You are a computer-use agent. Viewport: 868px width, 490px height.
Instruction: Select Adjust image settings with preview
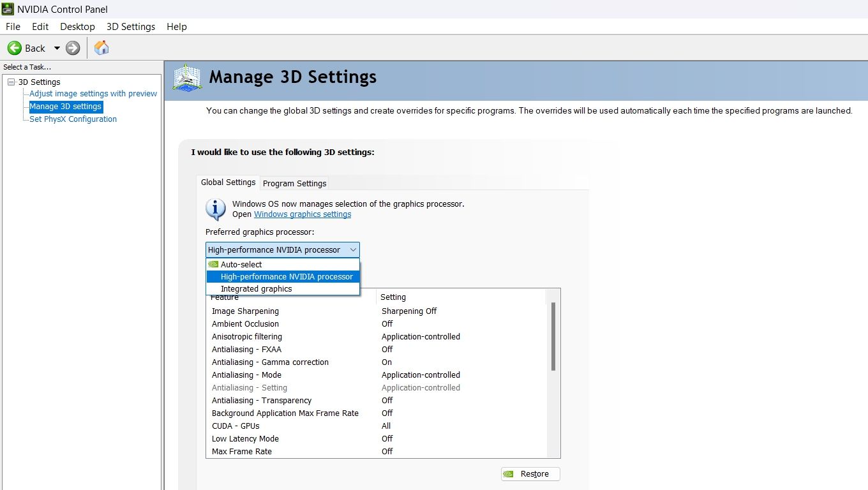(x=93, y=94)
